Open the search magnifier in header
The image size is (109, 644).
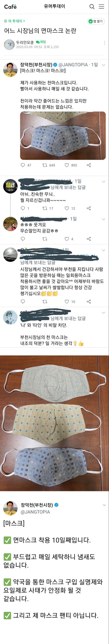pos(92,7)
